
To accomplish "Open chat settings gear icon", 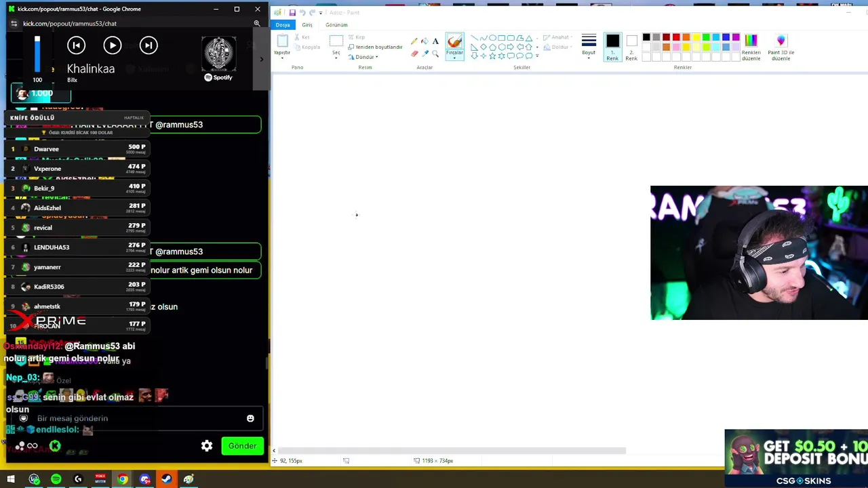I will point(207,445).
